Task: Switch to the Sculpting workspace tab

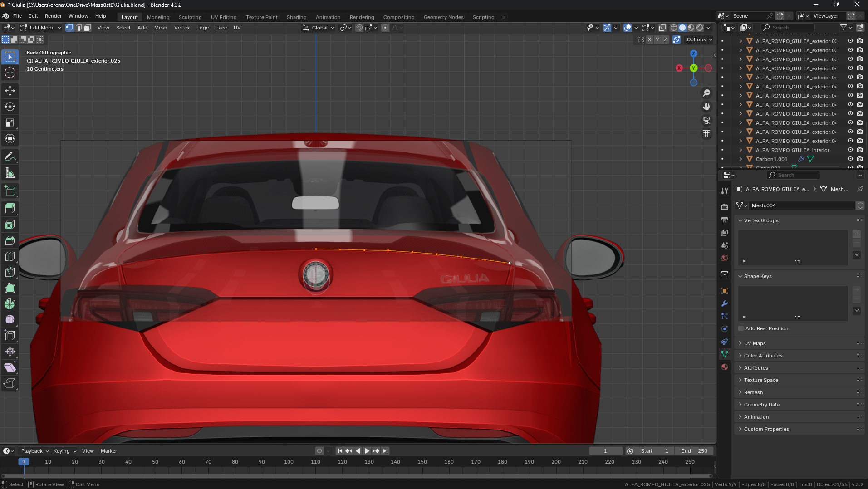Action: coord(190,17)
